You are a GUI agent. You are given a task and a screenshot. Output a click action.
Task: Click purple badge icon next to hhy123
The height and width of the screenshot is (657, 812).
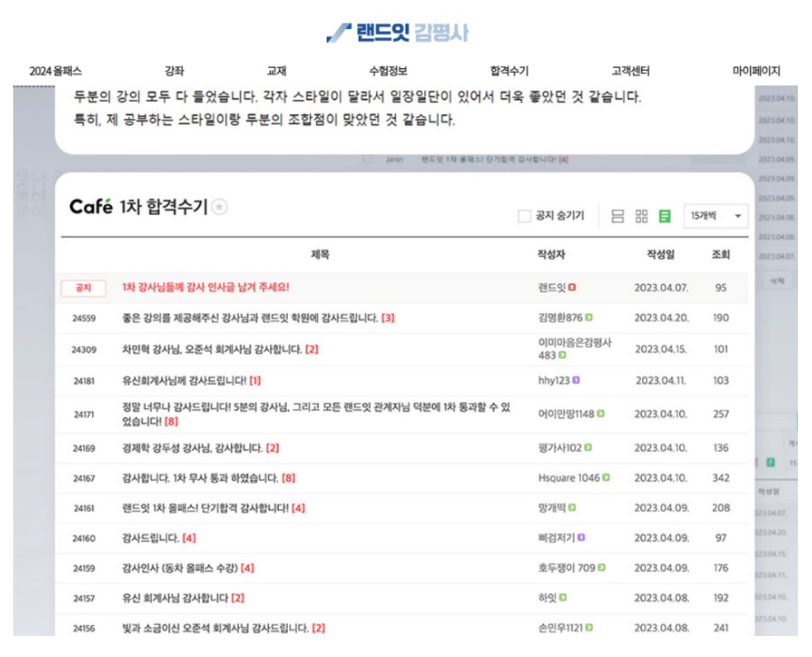click(576, 381)
